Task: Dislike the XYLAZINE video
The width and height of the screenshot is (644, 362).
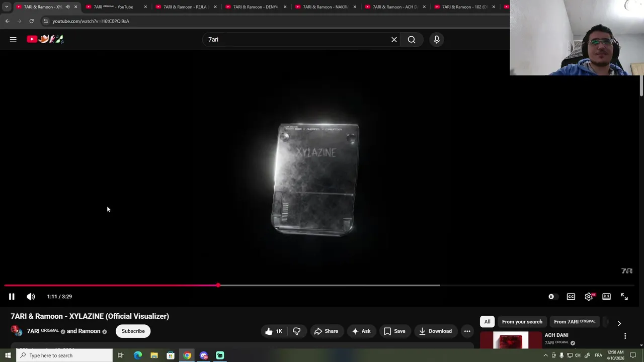Action: coord(297,331)
